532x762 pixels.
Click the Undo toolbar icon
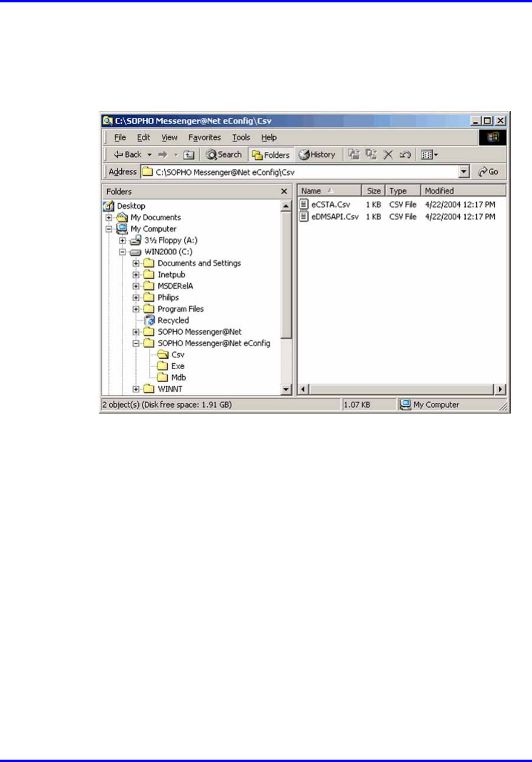click(405, 154)
